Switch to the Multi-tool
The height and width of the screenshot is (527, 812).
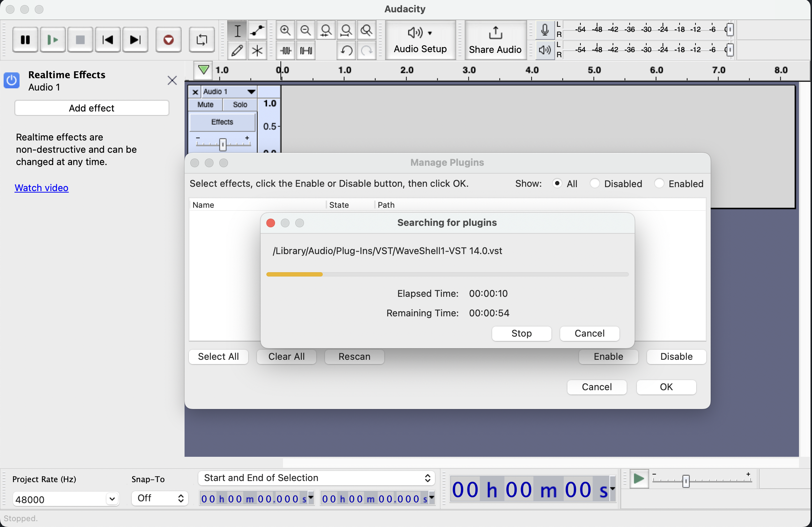coord(257,51)
